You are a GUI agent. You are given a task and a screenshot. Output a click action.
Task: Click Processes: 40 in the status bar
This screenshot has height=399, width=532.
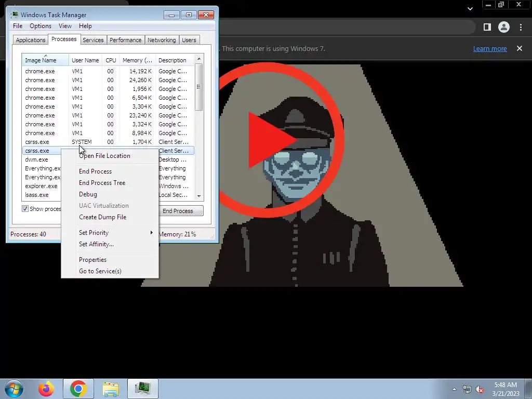click(x=28, y=234)
